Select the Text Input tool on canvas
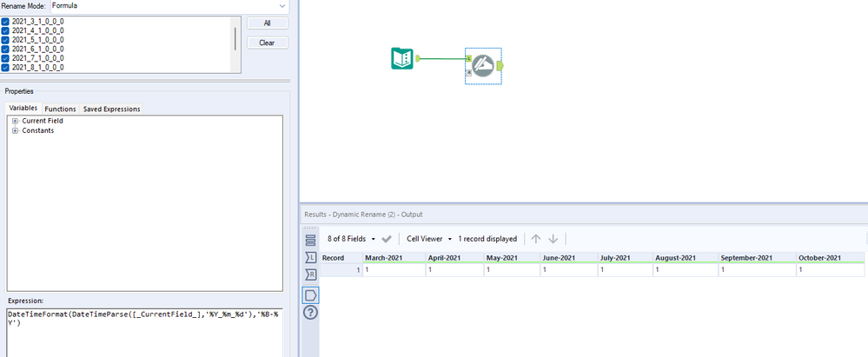This screenshot has height=357, width=868. [402, 59]
